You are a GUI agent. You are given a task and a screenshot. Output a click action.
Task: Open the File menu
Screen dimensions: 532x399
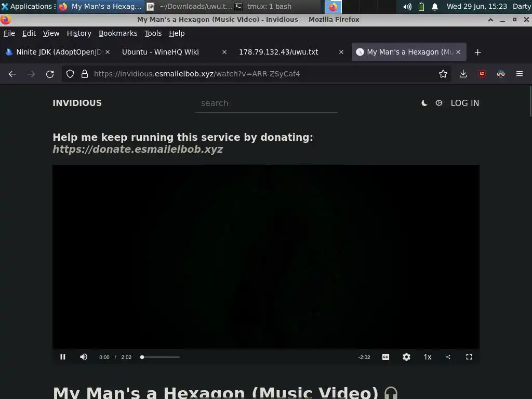tap(9, 33)
